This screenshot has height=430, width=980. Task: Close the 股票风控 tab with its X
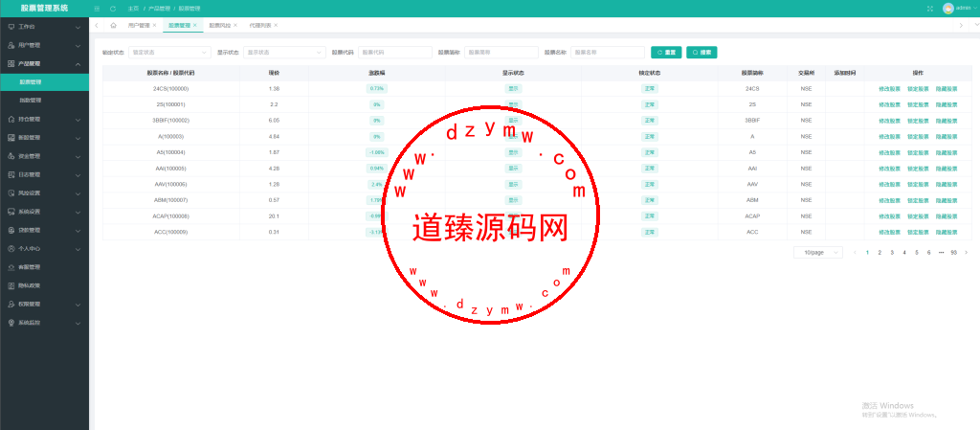[x=235, y=25]
